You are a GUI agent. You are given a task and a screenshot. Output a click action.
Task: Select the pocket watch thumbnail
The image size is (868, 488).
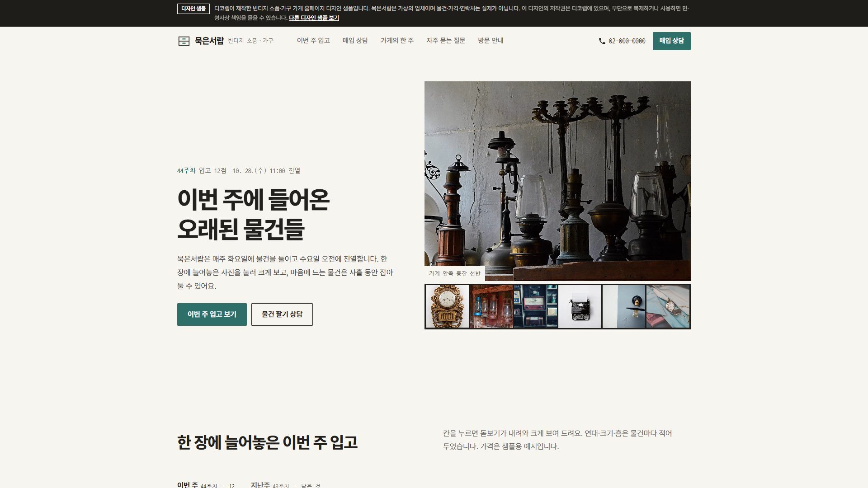668,306
